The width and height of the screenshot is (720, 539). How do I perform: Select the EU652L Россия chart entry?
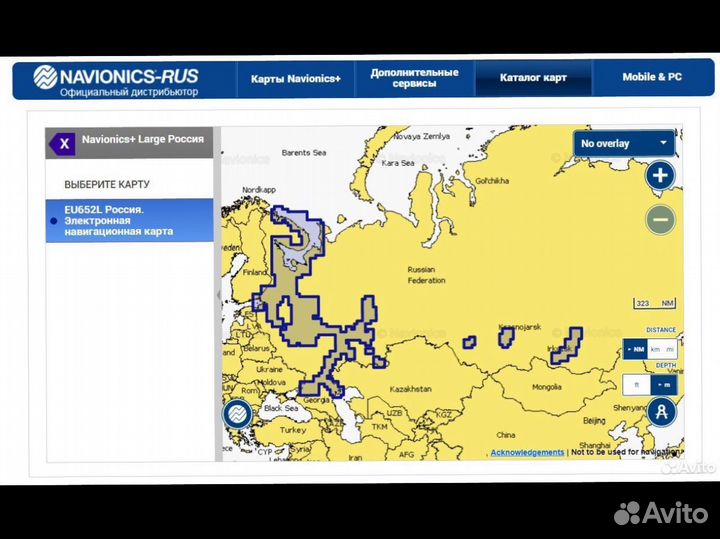pos(129,220)
